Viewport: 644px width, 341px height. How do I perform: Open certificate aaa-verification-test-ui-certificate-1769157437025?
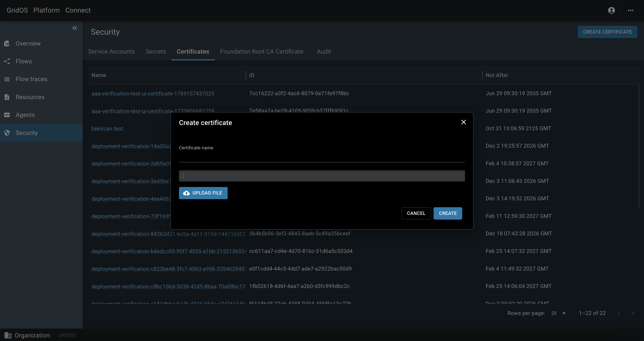153,93
